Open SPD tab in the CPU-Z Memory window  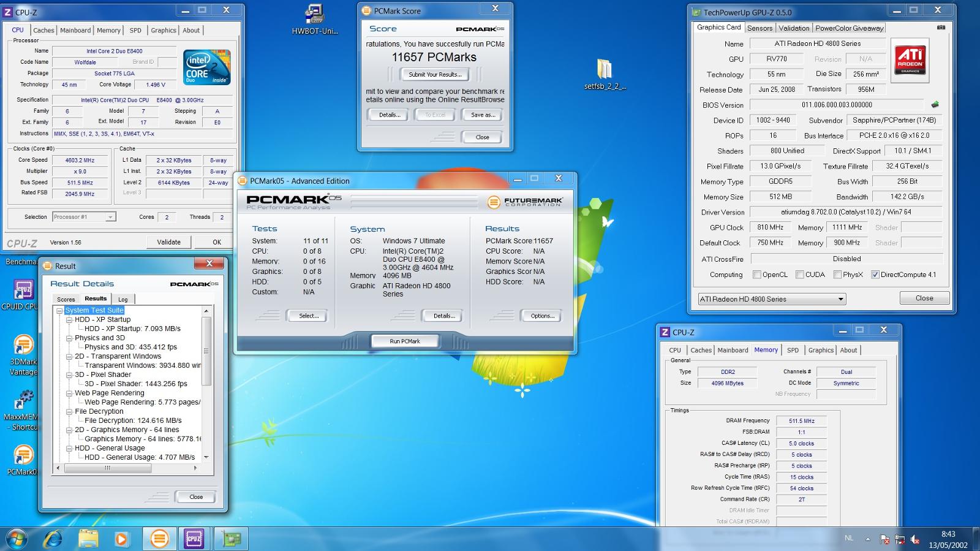793,351
